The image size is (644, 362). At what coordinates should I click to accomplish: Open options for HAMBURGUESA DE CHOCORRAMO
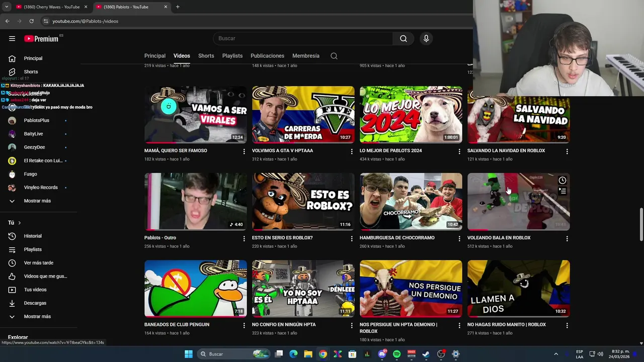(459, 238)
